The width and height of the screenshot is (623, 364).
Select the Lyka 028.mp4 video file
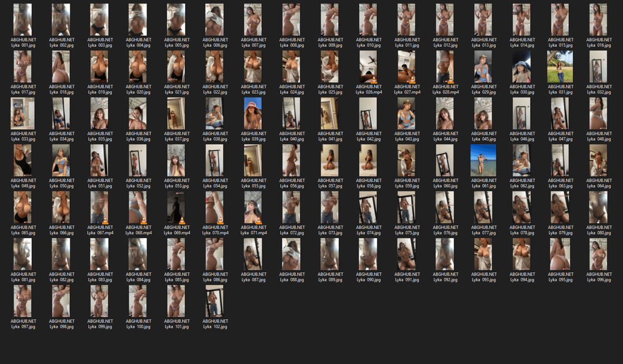[445, 67]
